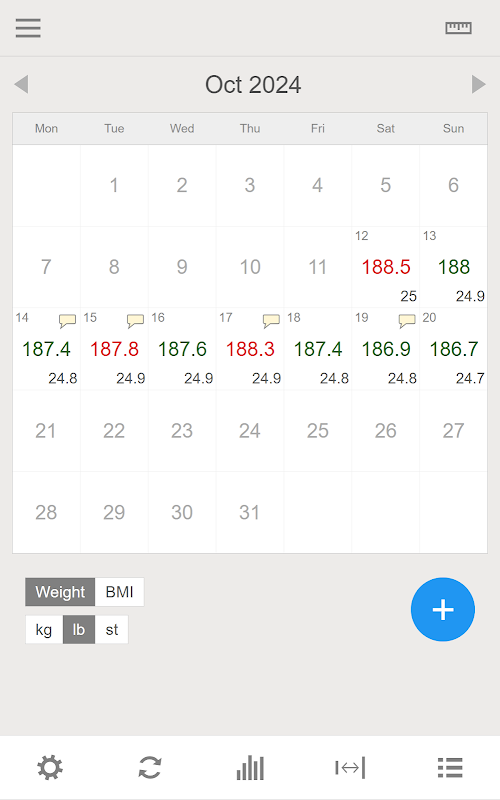500x800 pixels.
Task: Click the Oct 2024 month title
Action: pos(253,85)
